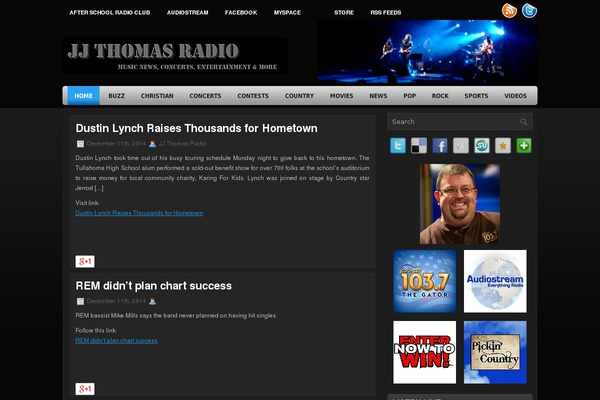Go to the Concerts section
This screenshot has height=400, width=600.
point(205,96)
